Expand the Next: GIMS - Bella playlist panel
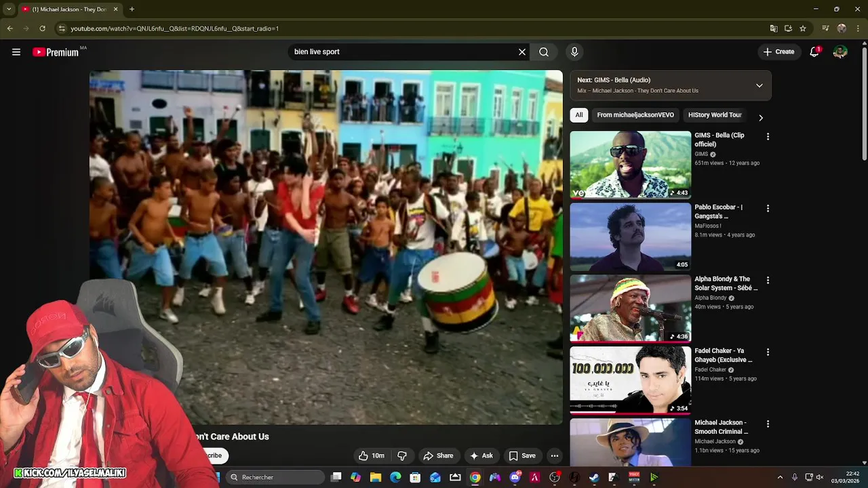The image size is (868, 488). point(759,85)
